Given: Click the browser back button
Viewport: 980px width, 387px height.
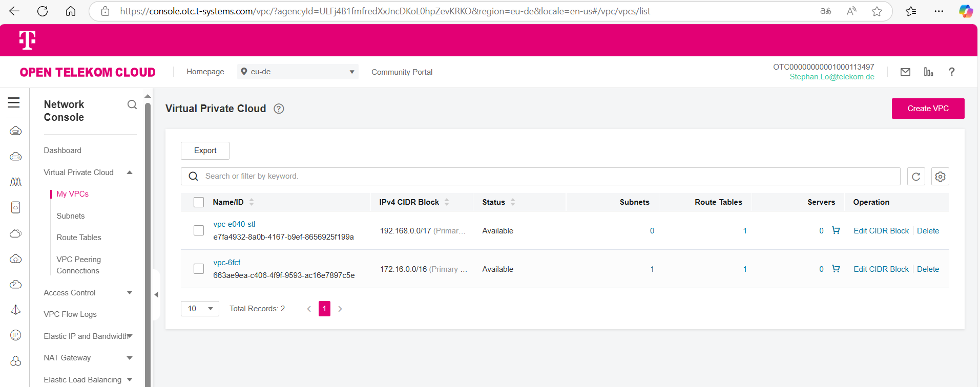Looking at the screenshot, I should (14, 11).
